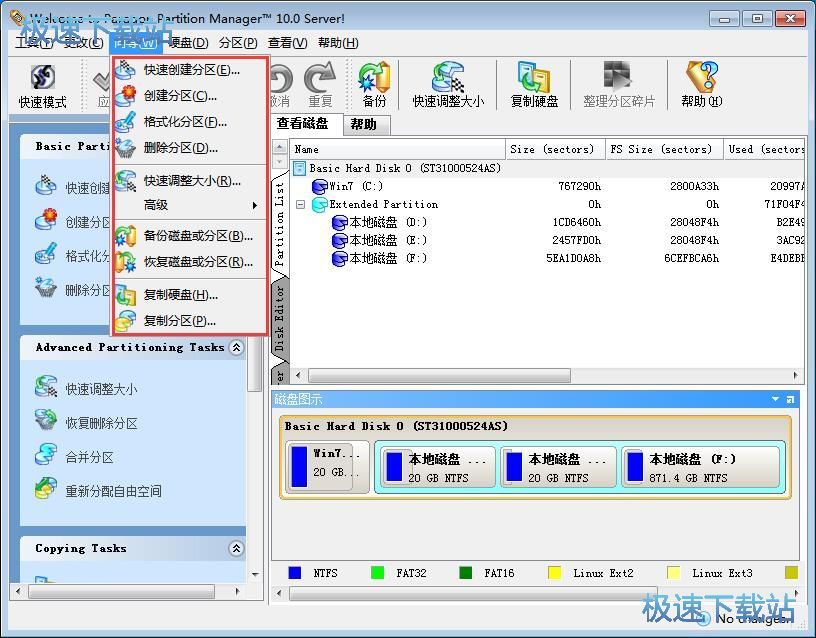
Task: Open the 查看(V) menu
Action: coord(287,43)
